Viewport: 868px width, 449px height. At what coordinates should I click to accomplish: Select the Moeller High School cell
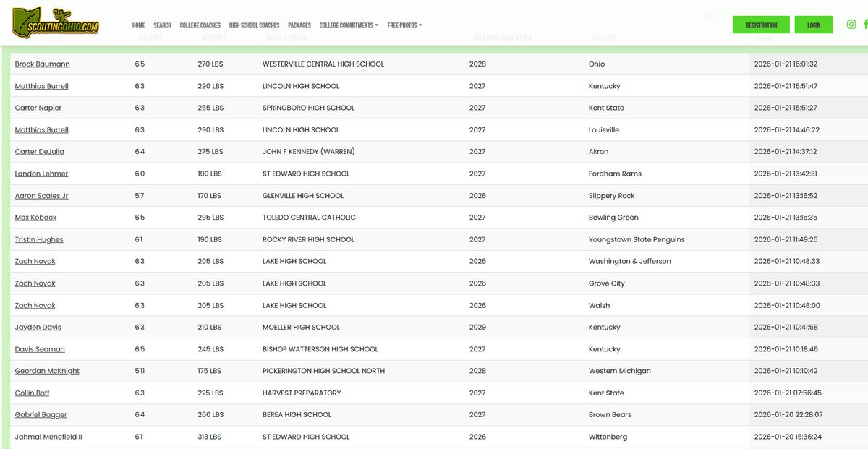click(x=301, y=328)
